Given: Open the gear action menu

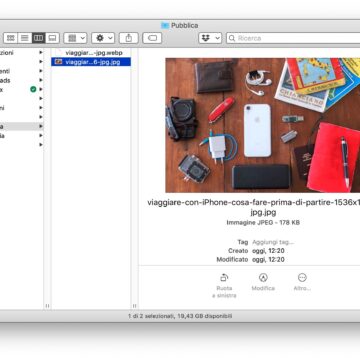Looking at the screenshot, I should pos(103,38).
